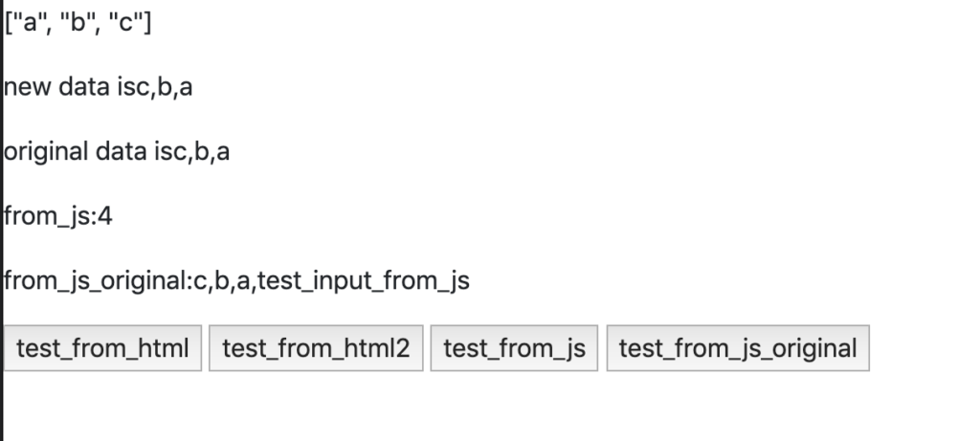Click the test_from_html button

[102, 348]
